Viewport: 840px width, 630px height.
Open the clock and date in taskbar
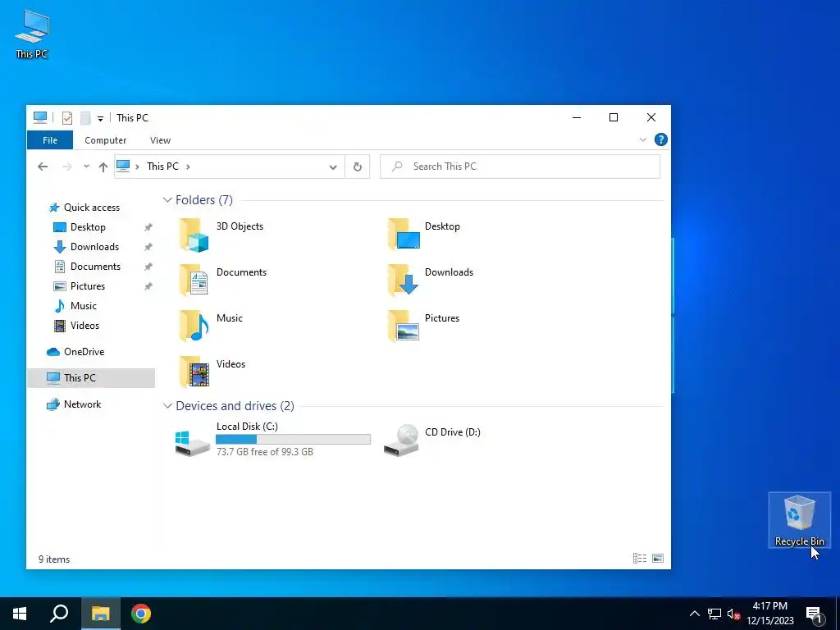[770, 614]
